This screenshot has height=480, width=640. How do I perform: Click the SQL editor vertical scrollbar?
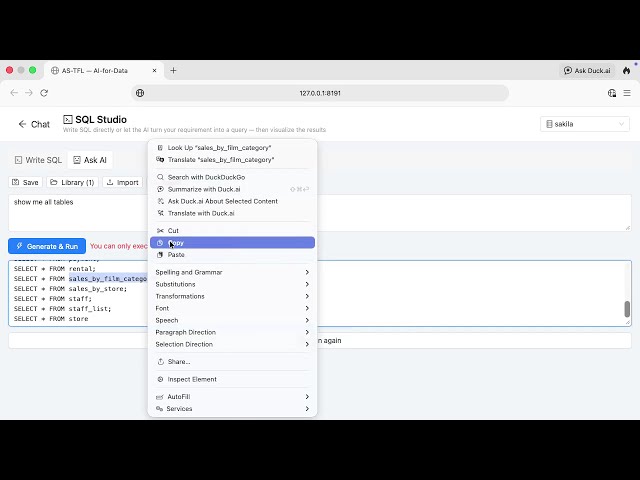pyautogui.click(x=627, y=309)
